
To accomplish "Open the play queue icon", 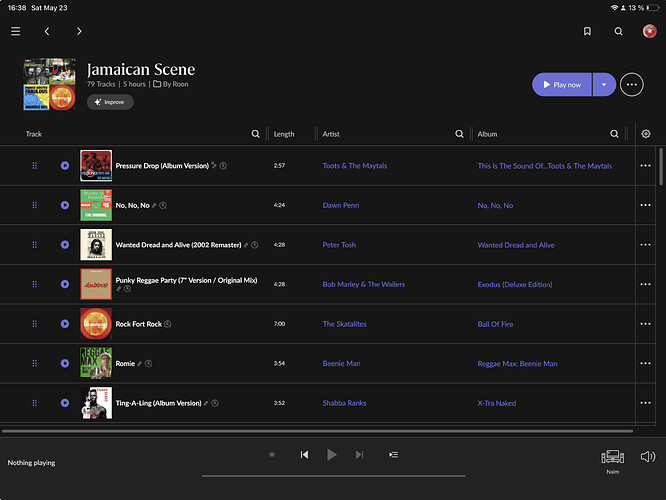I will (393, 455).
